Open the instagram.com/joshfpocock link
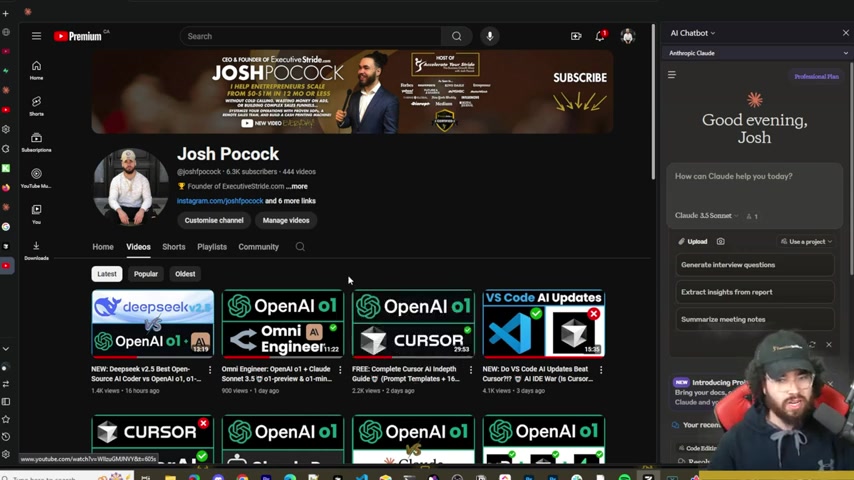 (x=220, y=201)
